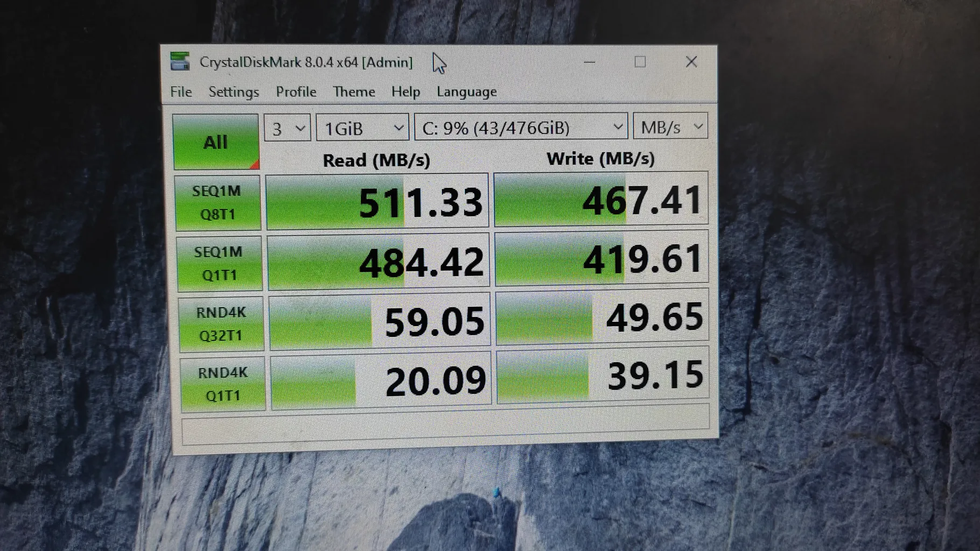Screen dimensions: 980x551
Task: Open the Help menu
Action: click(x=405, y=92)
